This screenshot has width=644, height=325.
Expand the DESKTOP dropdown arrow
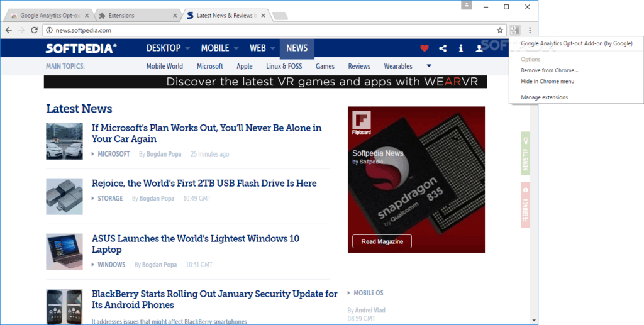click(187, 48)
